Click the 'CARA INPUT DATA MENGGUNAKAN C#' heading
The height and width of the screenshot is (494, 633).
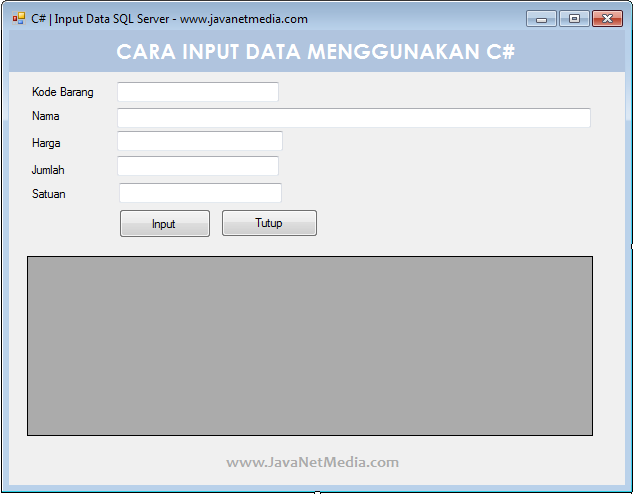316,52
